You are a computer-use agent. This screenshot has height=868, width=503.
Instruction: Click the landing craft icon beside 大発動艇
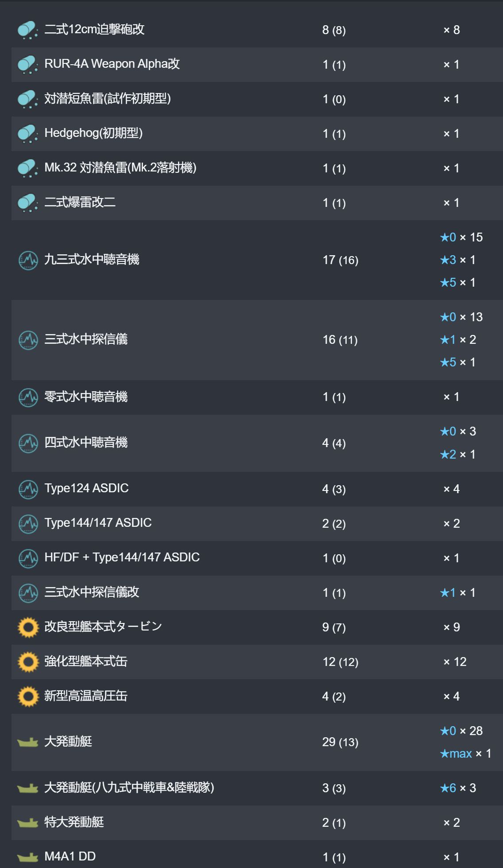tap(27, 742)
